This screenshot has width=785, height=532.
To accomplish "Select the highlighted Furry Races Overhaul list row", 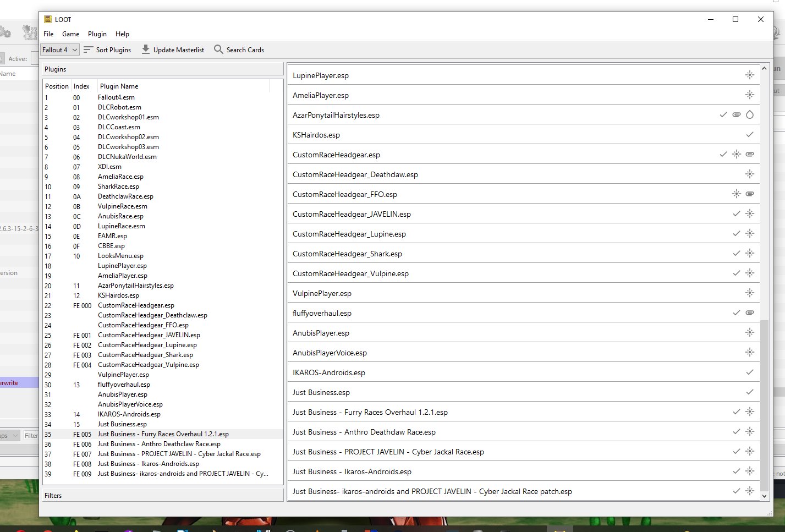I will tap(163, 434).
